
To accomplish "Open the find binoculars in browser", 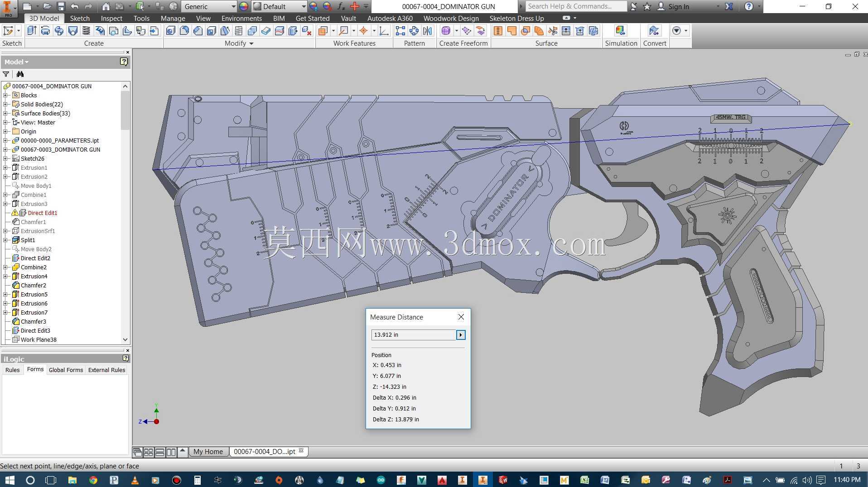I will tap(20, 74).
